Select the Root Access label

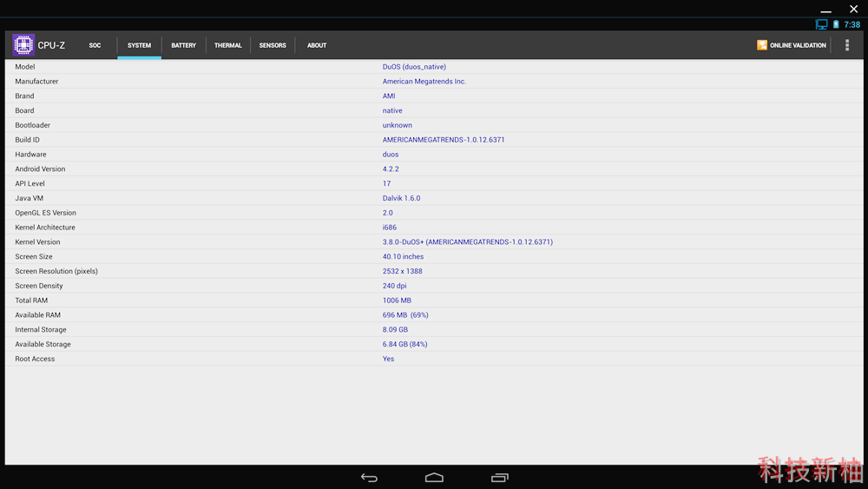pyautogui.click(x=35, y=359)
